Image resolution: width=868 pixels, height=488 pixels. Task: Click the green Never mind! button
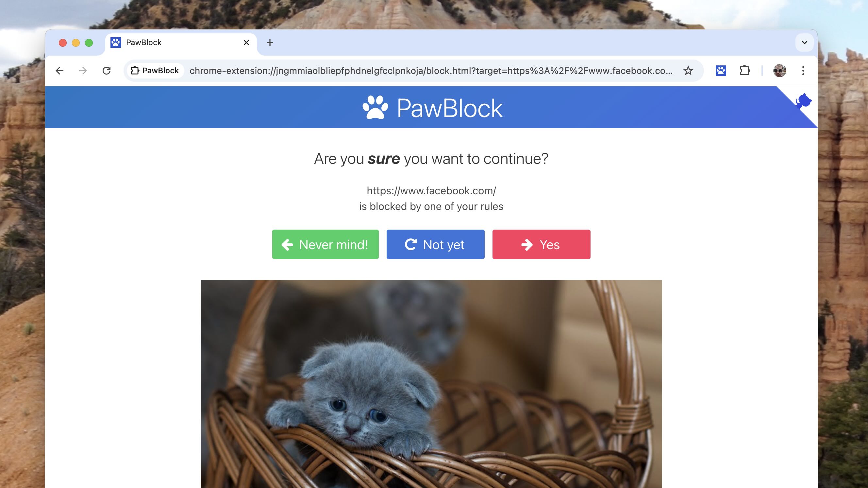325,244
